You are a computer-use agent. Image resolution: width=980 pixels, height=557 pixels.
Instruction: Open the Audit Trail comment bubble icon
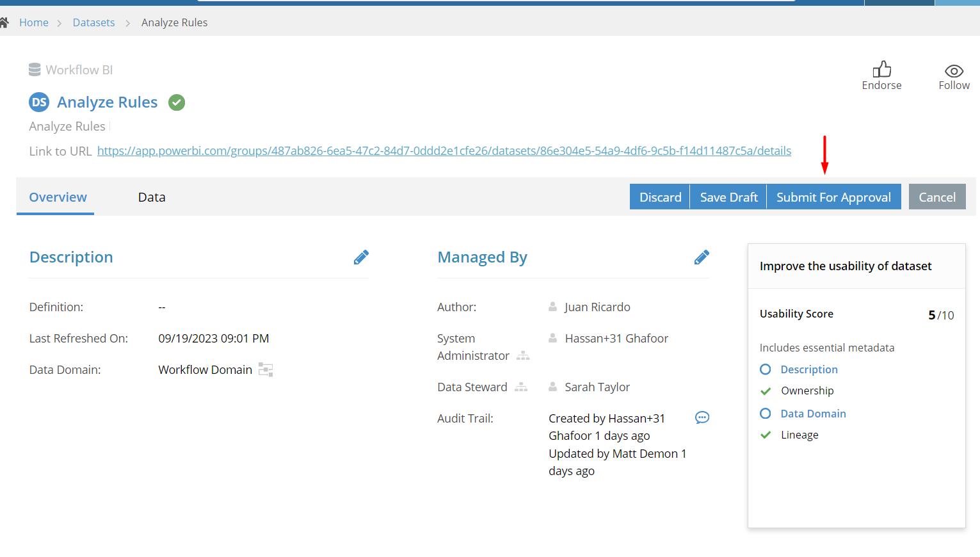702,417
